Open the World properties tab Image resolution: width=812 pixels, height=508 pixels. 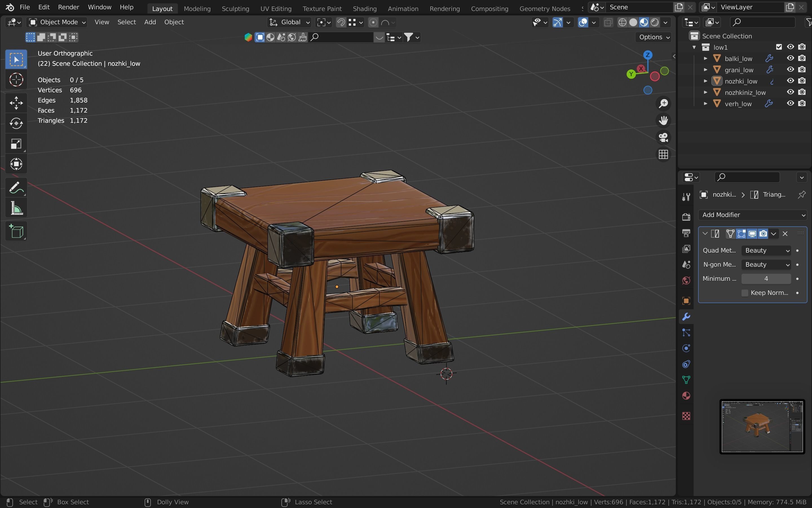point(686,281)
